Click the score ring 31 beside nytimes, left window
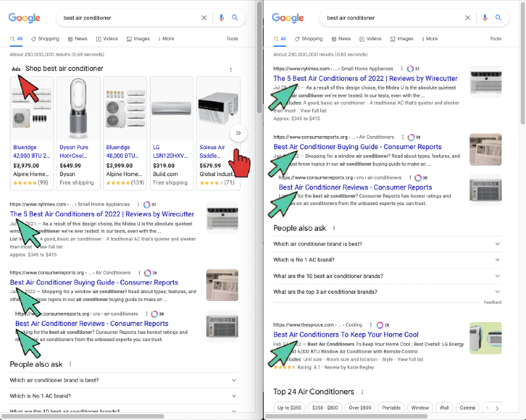The width and height of the screenshot is (526, 420). 147,204
